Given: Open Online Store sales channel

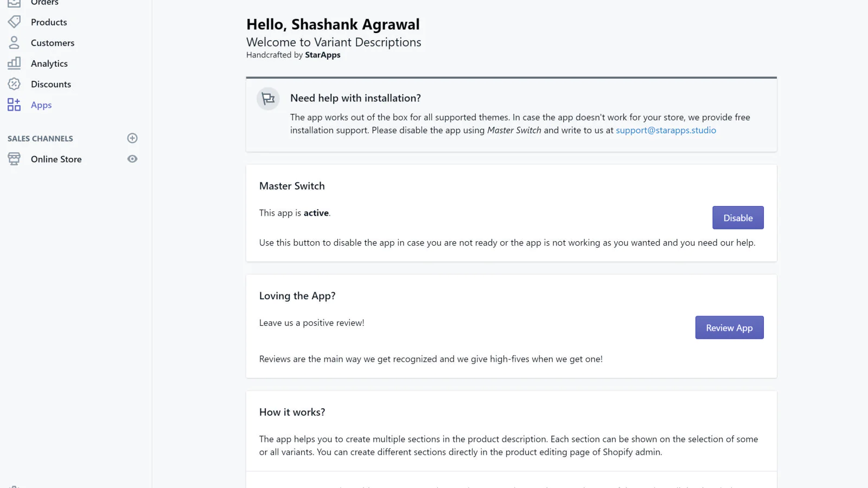Looking at the screenshot, I should [56, 159].
